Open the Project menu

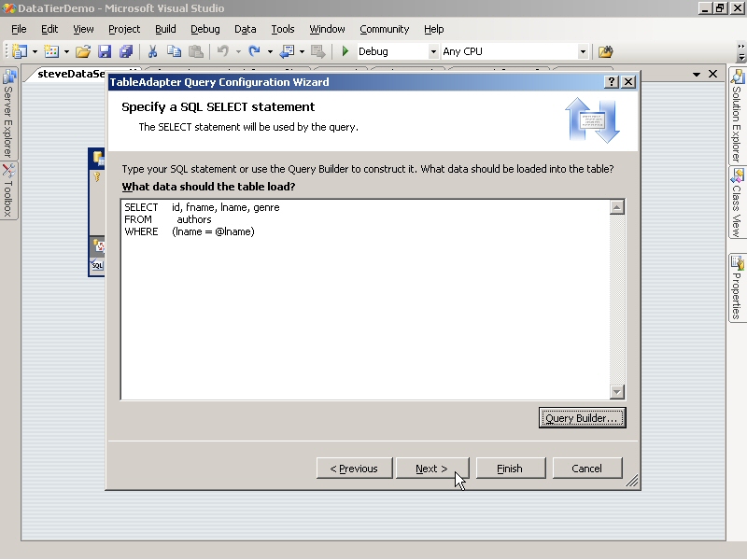pyautogui.click(x=124, y=29)
